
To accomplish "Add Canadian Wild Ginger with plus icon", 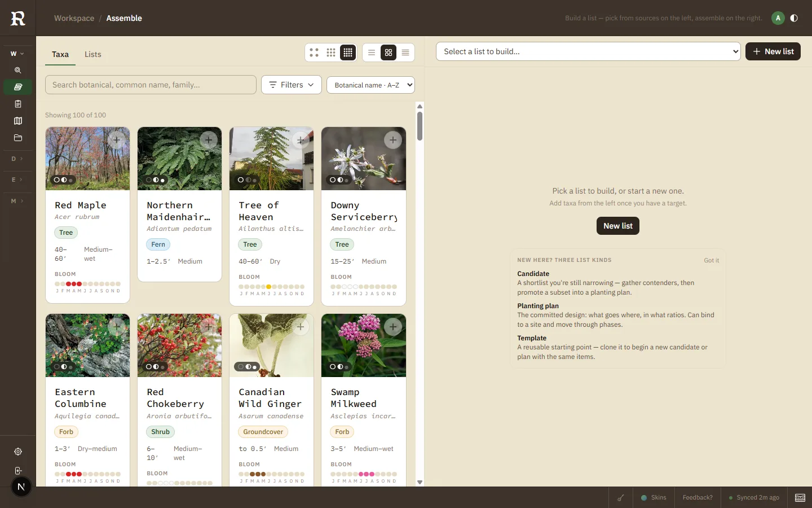I will 301,327.
